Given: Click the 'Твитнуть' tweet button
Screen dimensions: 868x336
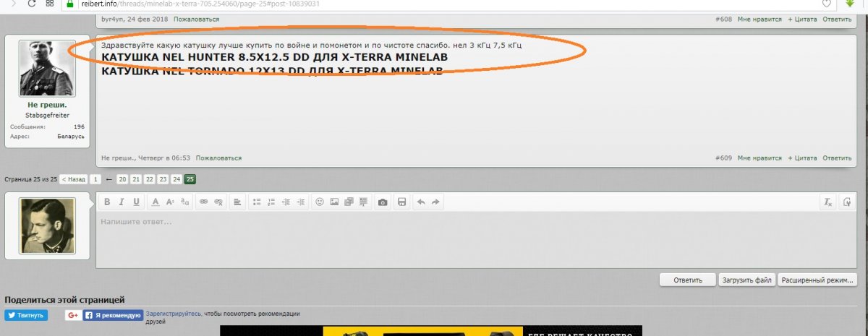Looking at the screenshot, I should [x=27, y=315].
